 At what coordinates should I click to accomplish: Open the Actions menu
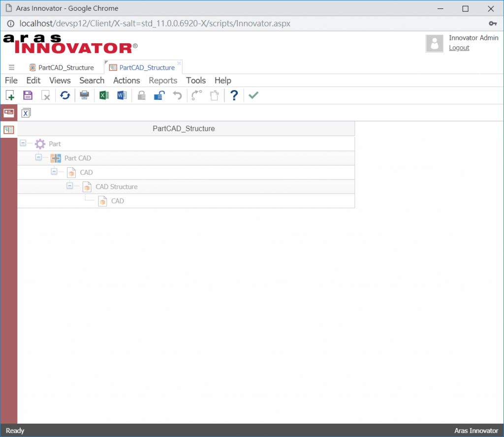(126, 80)
